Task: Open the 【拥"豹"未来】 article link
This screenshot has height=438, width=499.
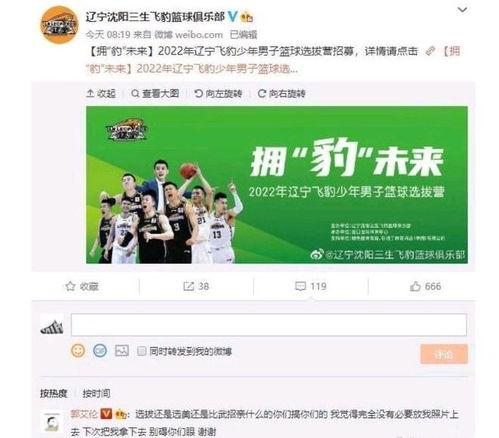Action: (x=273, y=60)
